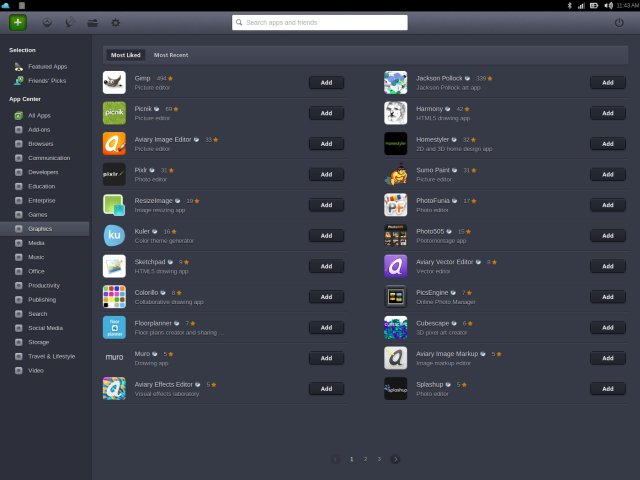
Task: Add the Kuler app
Action: click(x=327, y=236)
